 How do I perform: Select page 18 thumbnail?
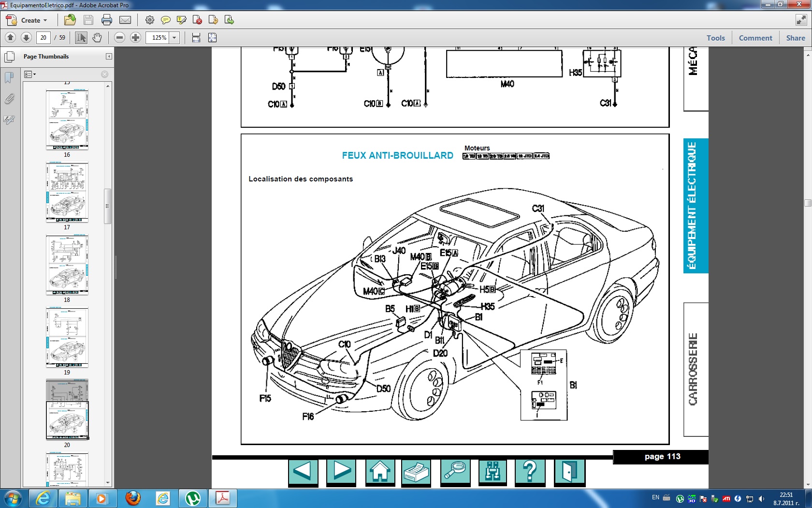click(67, 265)
